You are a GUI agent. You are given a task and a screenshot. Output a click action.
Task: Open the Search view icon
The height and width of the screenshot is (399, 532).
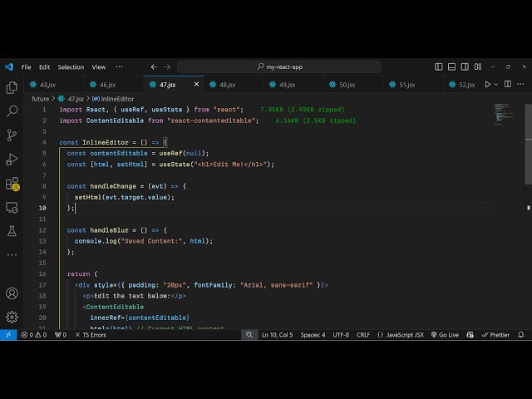click(x=12, y=111)
